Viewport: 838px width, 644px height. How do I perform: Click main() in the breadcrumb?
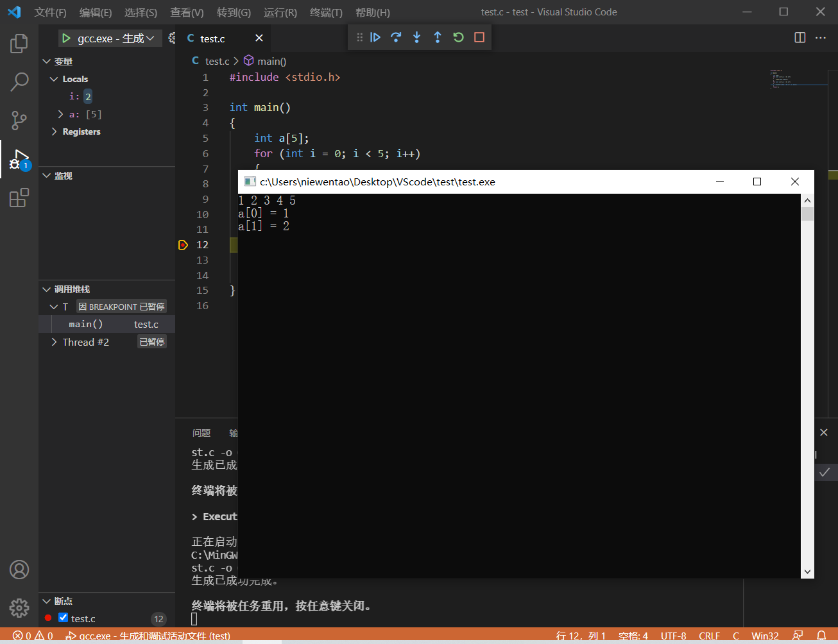click(271, 62)
